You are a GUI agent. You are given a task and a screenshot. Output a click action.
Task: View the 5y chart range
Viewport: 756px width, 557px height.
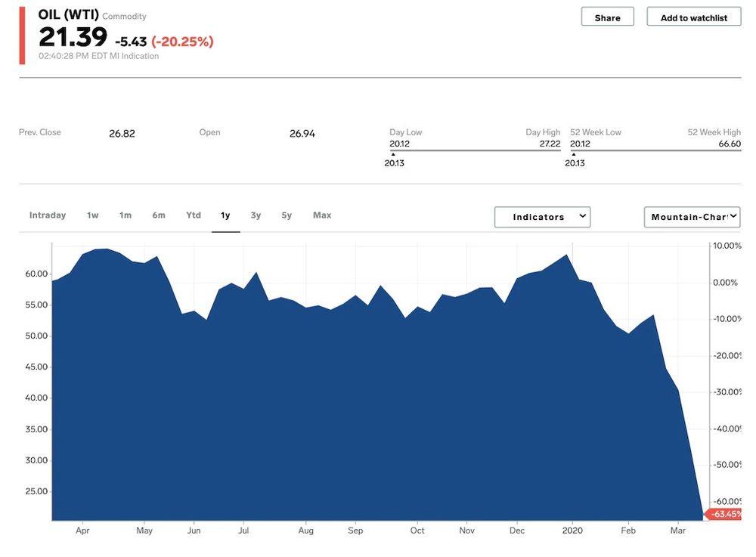point(287,215)
